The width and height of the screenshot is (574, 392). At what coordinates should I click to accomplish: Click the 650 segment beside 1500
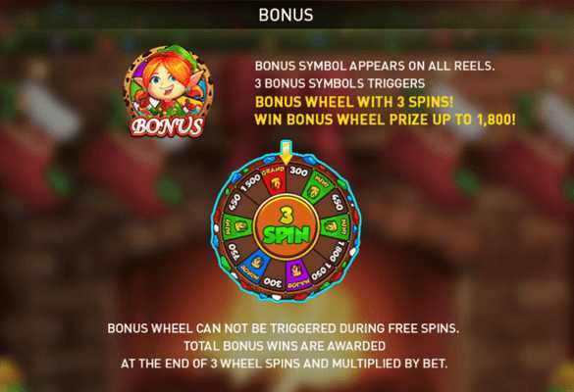(234, 202)
